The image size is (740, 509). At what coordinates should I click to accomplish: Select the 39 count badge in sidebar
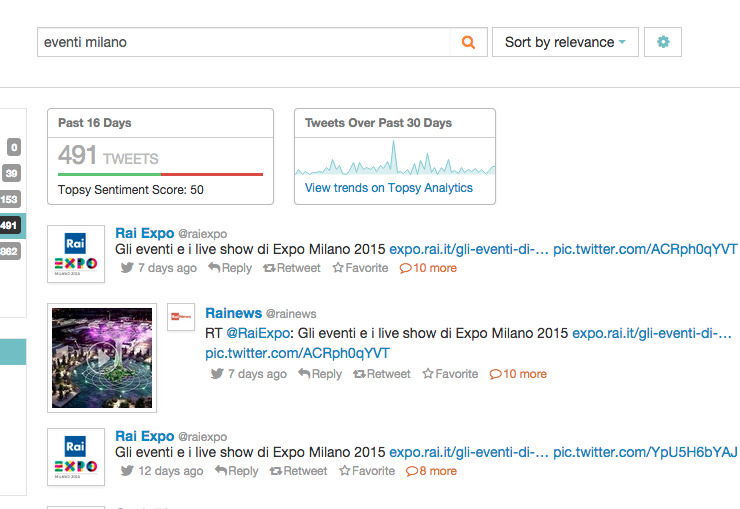[11, 173]
